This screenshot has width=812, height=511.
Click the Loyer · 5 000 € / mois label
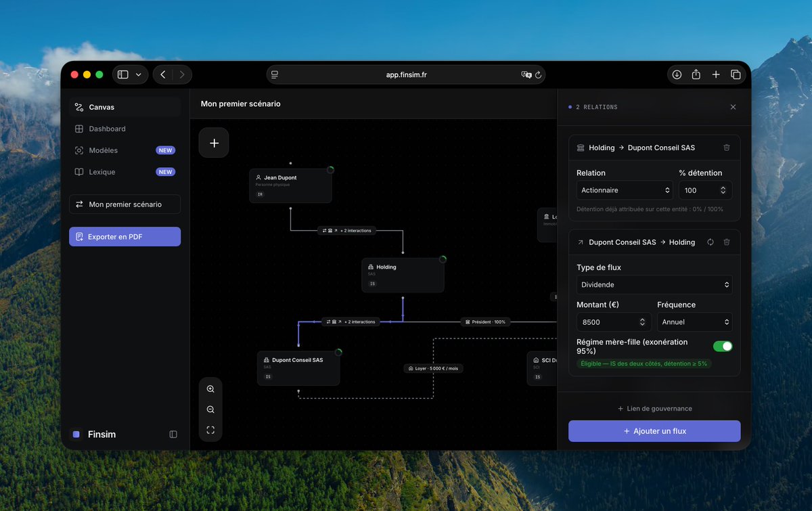pyautogui.click(x=433, y=368)
